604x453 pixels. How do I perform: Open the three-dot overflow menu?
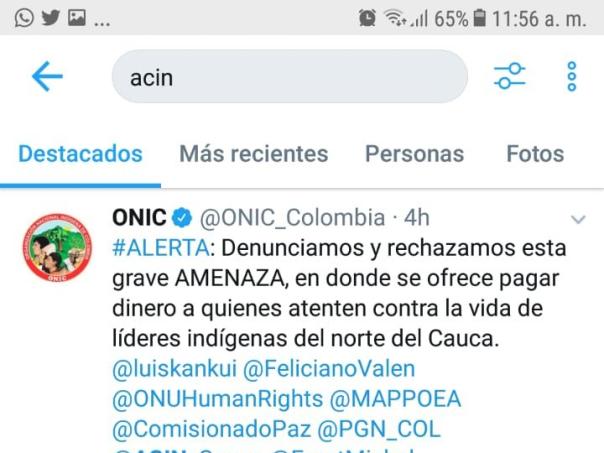[x=572, y=76]
